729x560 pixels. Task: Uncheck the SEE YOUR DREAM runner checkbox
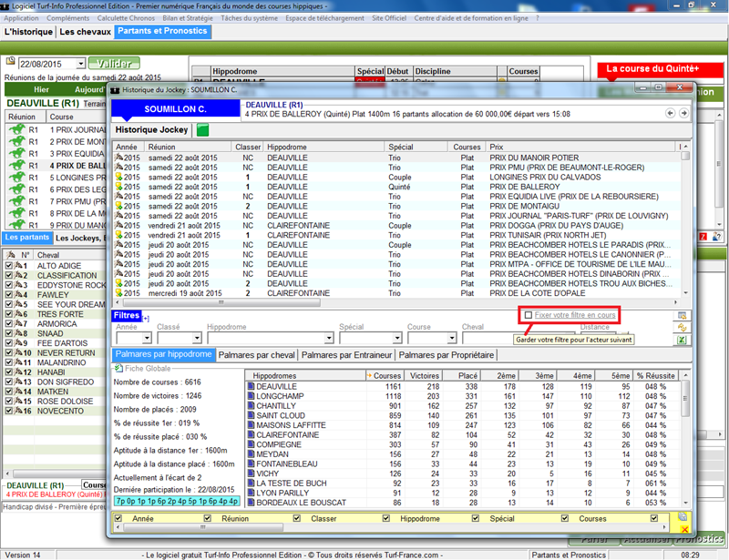pos(8,304)
